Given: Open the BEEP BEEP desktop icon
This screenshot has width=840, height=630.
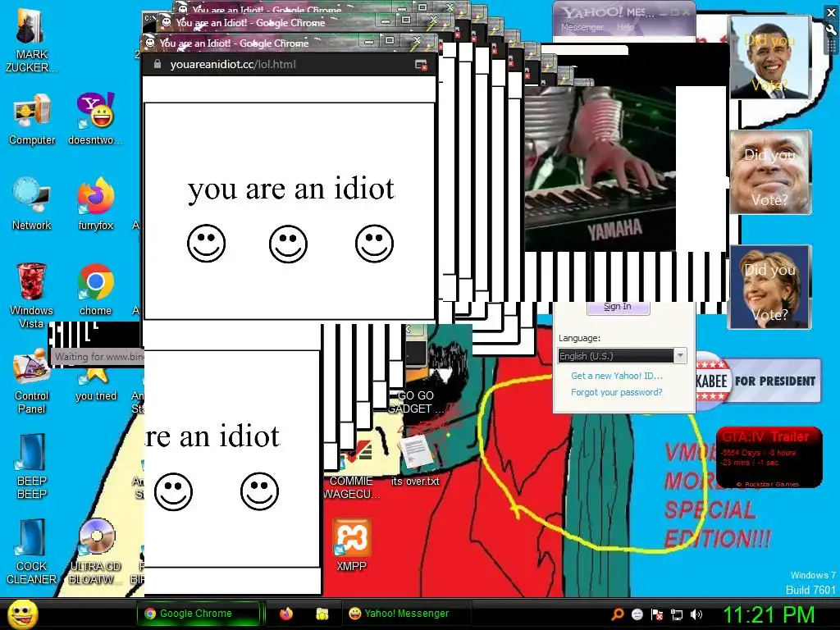Looking at the screenshot, I should 32,466.
